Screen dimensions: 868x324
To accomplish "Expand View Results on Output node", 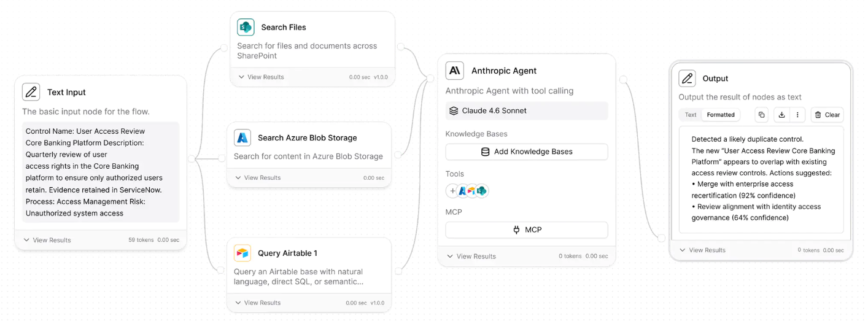I will coord(702,250).
